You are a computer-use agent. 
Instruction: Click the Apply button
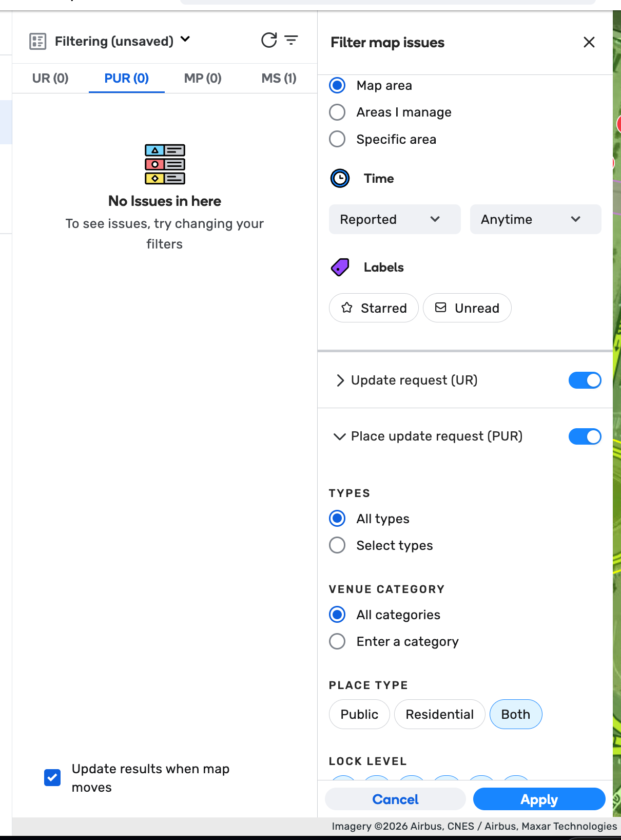(x=539, y=799)
